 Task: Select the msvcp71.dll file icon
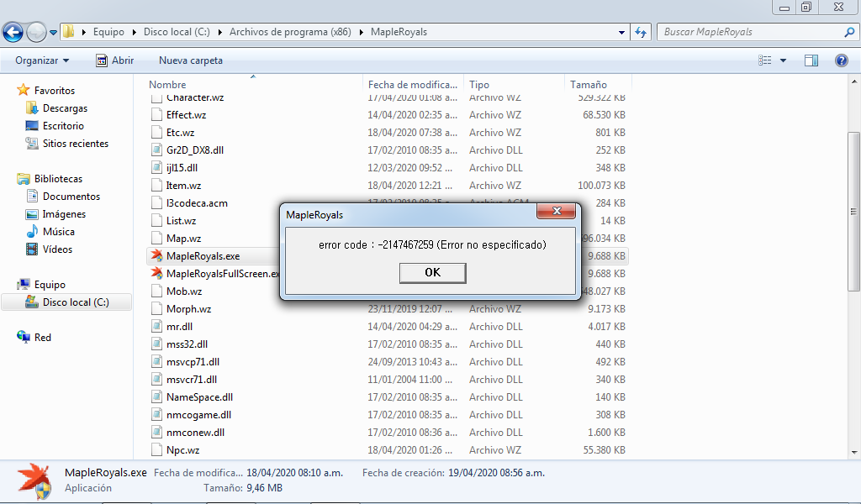tap(156, 362)
